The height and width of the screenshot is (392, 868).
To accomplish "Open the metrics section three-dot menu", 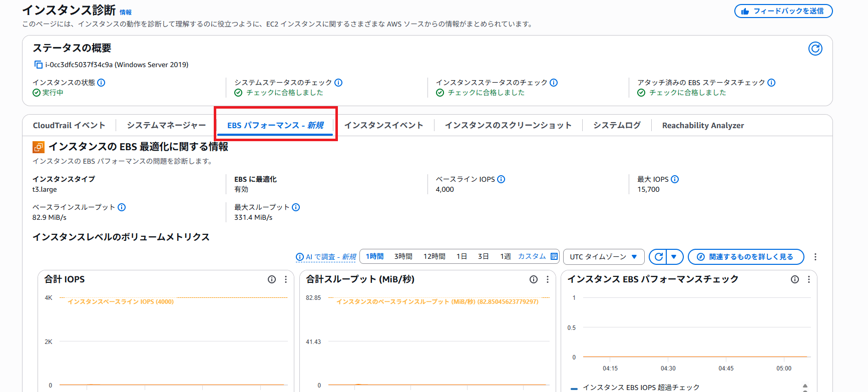I will 815,257.
